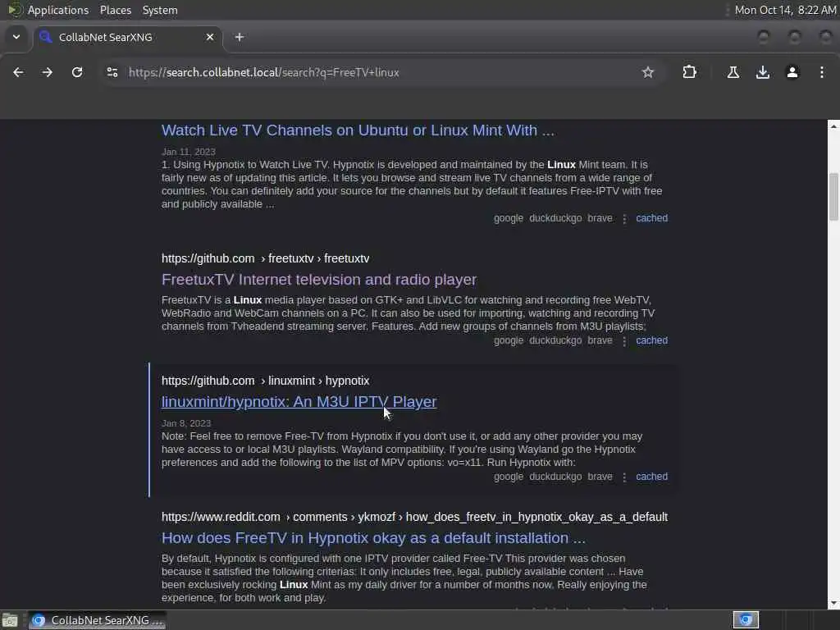This screenshot has width=840, height=630.
Task: Open the profile avatar menu
Action: [792, 72]
